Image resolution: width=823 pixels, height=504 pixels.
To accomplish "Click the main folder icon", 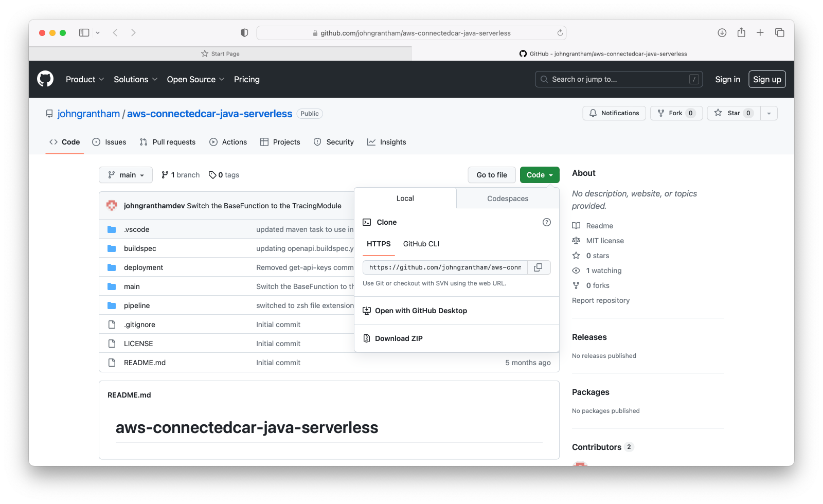I will coord(112,286).
